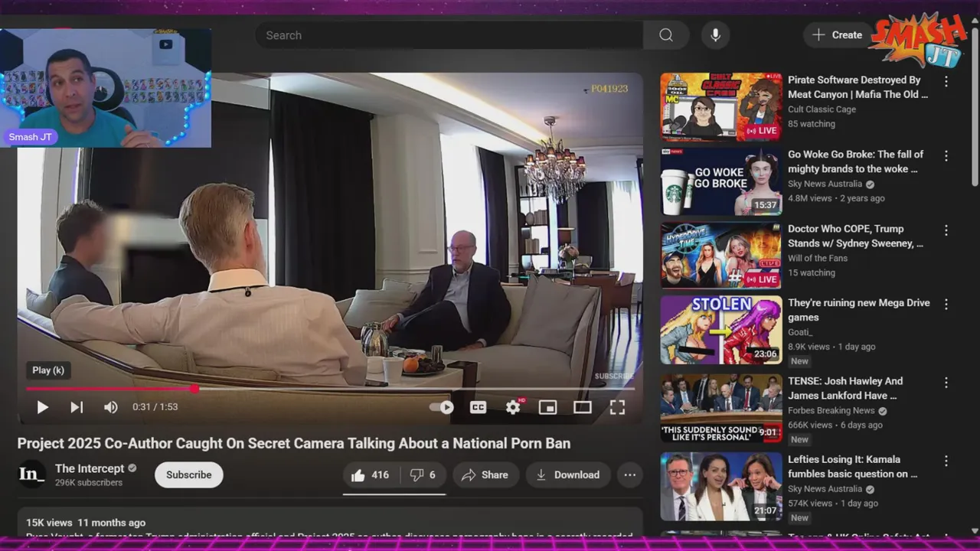Open options for Lefties Losing It video
Screen dimensions: 980x551
(x=946, y=461)
